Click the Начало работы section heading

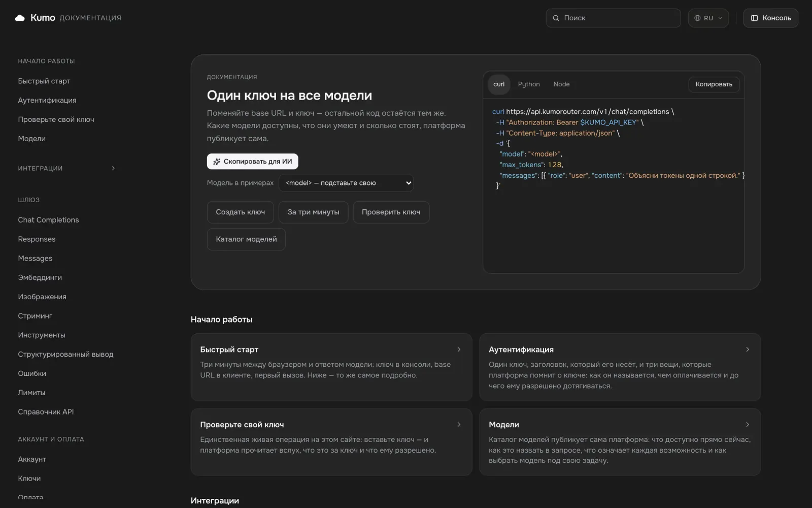tap(221, 320)
